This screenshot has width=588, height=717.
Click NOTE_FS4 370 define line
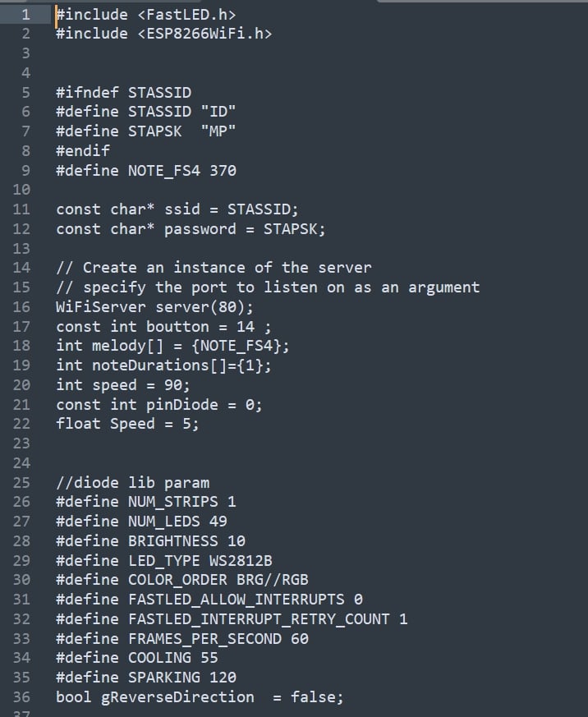tap(146, 171)
